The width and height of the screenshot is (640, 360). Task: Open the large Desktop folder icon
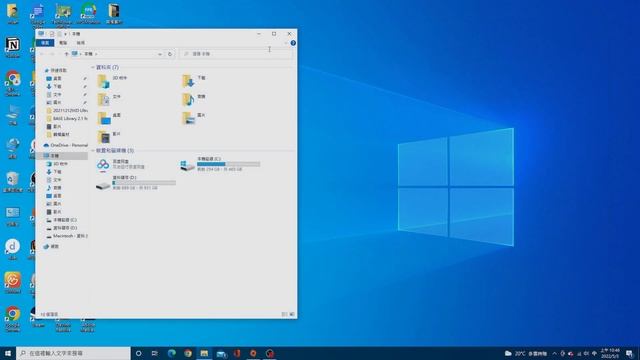click(x=104, y=118)
